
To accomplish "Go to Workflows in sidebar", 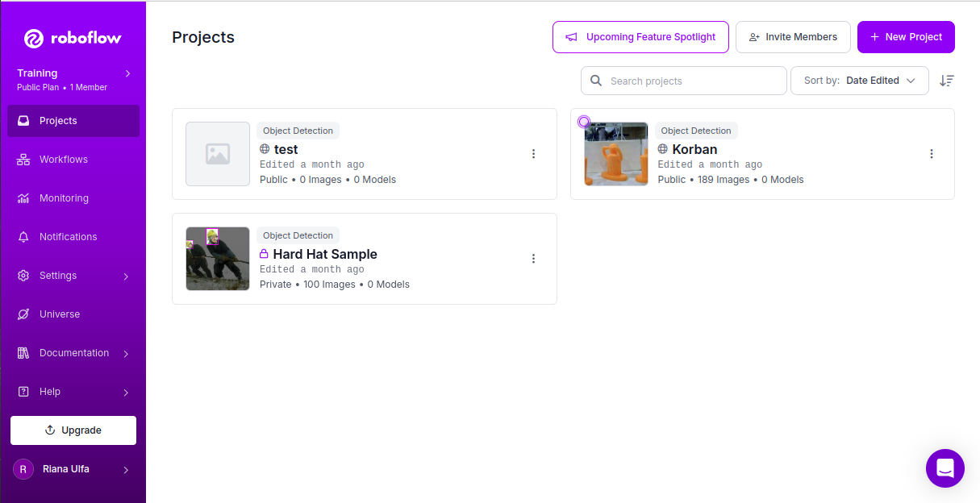I will (63, 160).
